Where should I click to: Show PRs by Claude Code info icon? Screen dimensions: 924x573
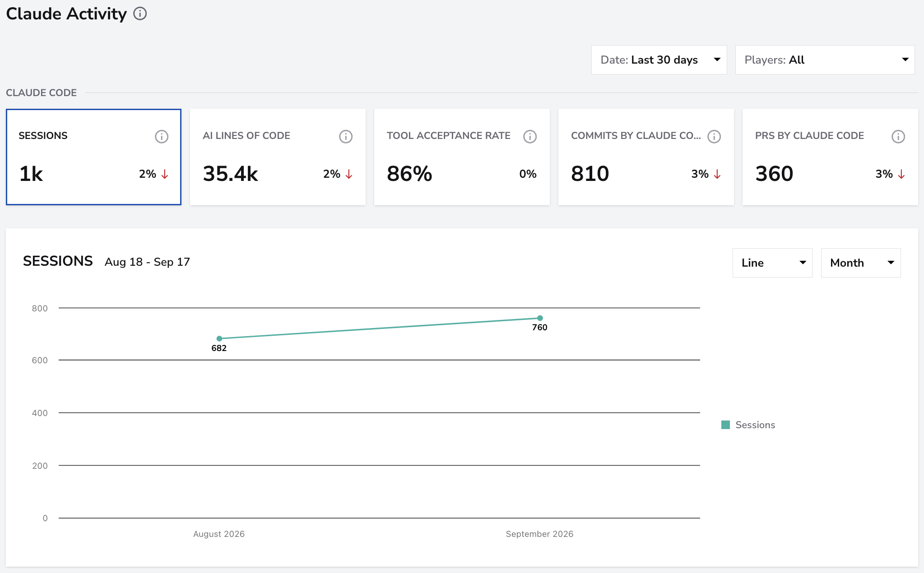click(898, 136)
